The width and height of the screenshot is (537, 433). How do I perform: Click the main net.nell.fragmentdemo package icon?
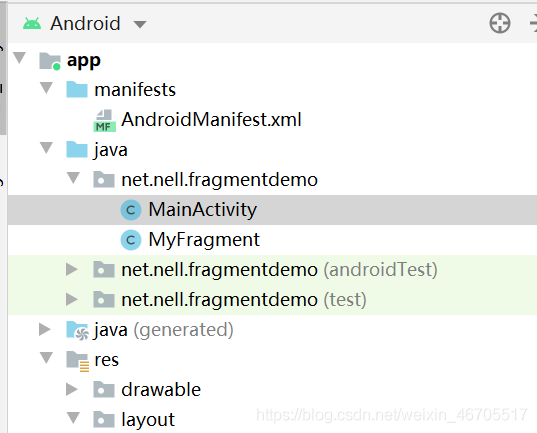pos(104,180)
